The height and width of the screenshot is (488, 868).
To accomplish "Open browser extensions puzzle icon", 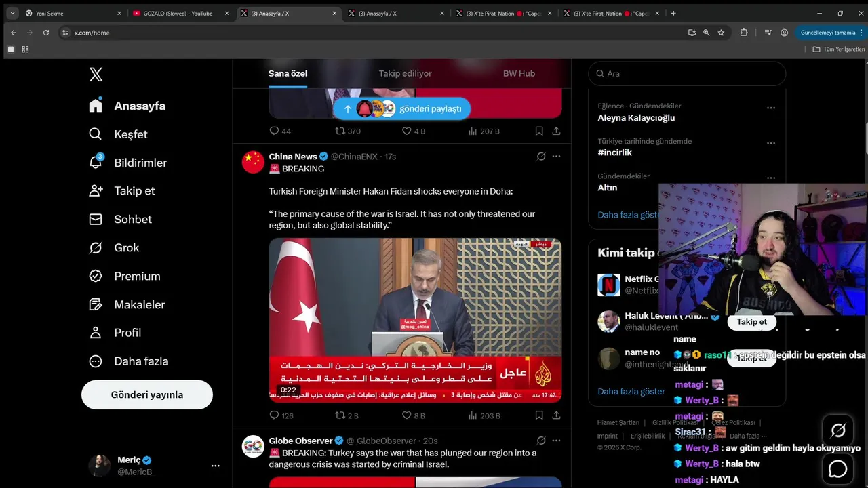I will point(744,33).
